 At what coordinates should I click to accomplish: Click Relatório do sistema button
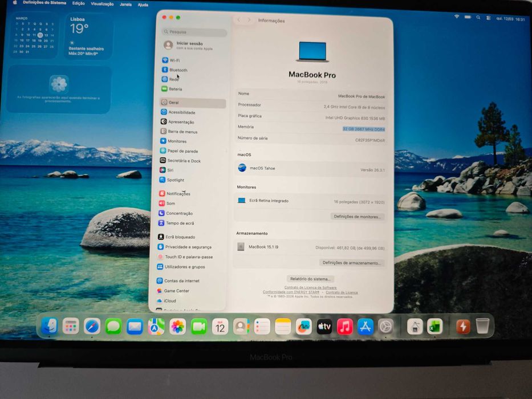[x=310, y=279]
